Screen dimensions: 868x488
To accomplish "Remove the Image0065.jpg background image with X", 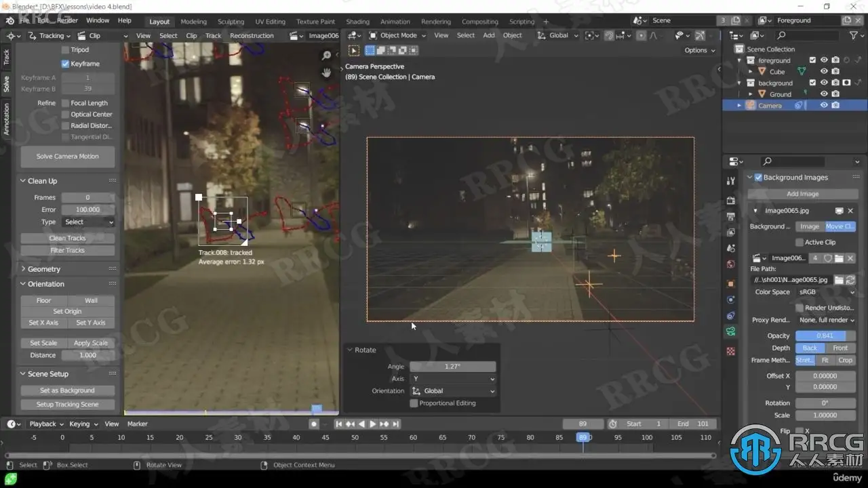I will pyautogui.click(x=850, y=211).
